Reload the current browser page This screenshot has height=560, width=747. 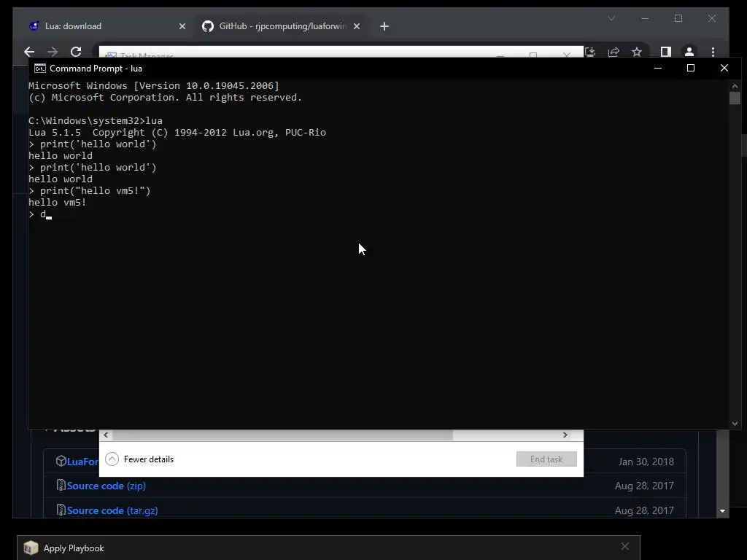coord(76,52)
